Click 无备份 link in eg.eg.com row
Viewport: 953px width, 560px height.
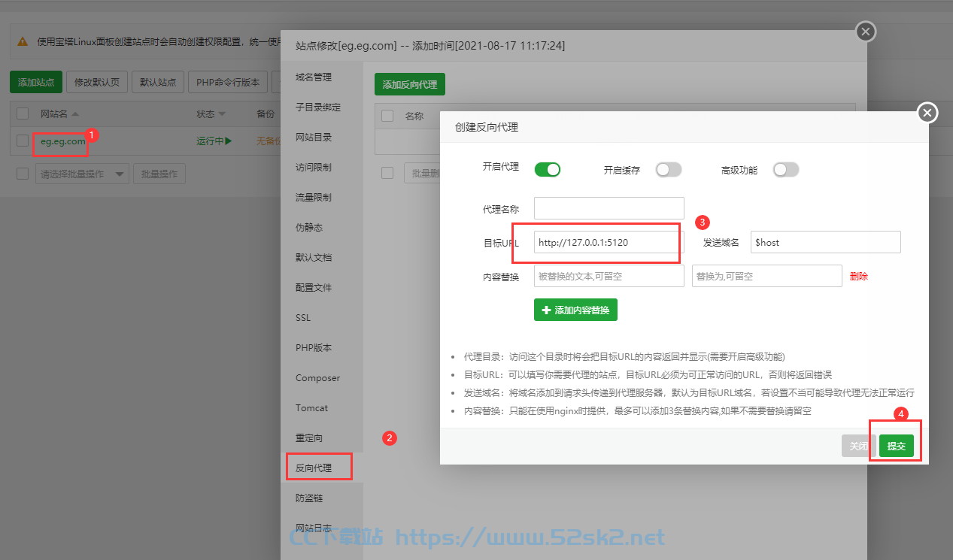point(269,141)
